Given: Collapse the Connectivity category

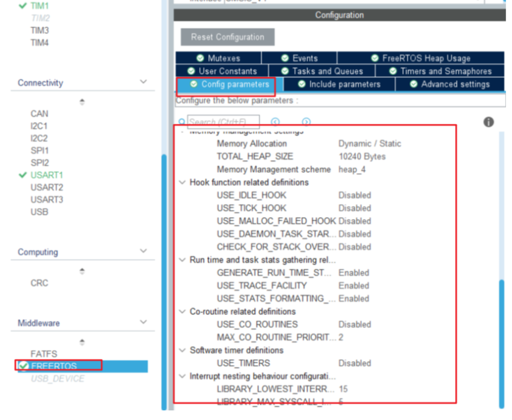Looking at the screenshot, I should tap(143, 82).
